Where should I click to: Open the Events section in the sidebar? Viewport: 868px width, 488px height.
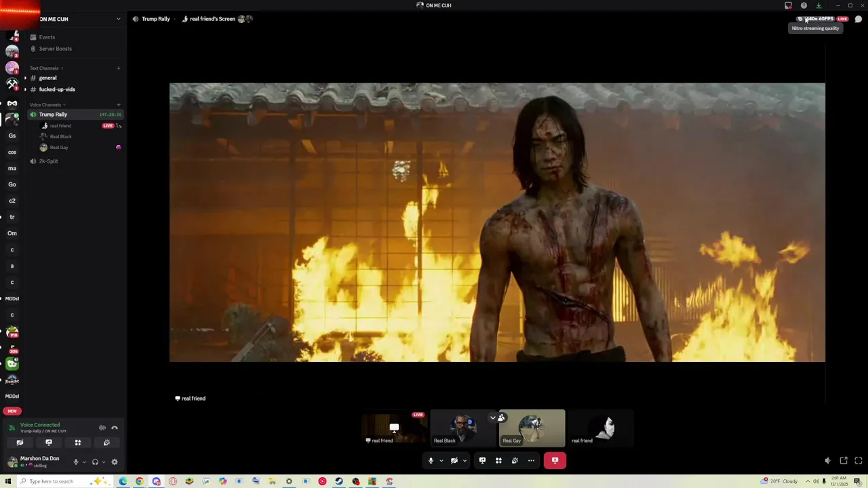[x=75, y=37]
